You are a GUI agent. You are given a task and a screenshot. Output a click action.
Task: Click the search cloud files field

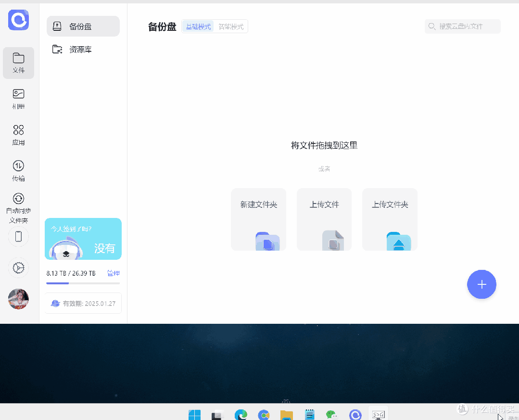click(x=462, y=26)
